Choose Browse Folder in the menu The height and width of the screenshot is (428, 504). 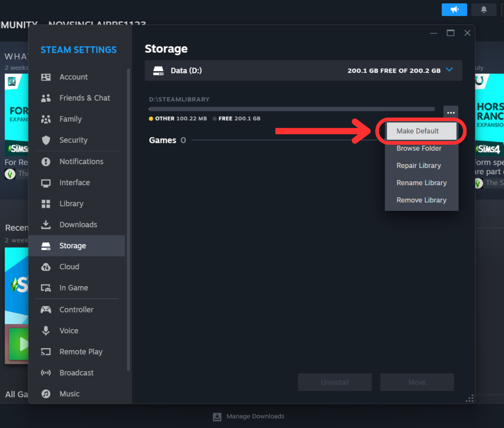pyautogui.click(x=419, y=148)
